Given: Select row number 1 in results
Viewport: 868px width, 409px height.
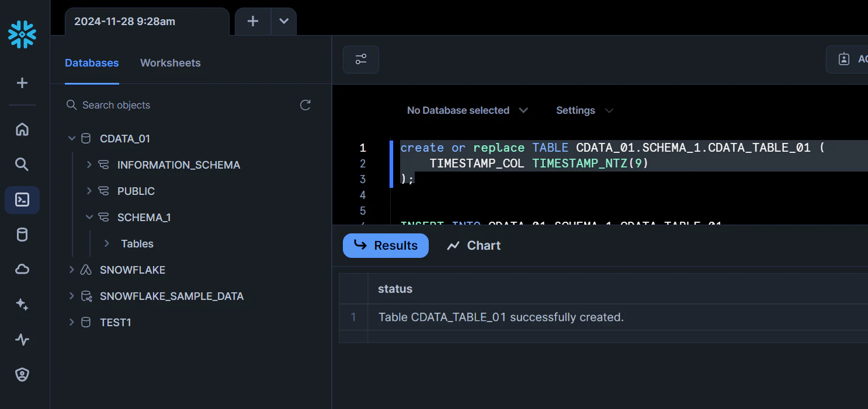Looking at the screenshot, I should (x=353, y=317).
